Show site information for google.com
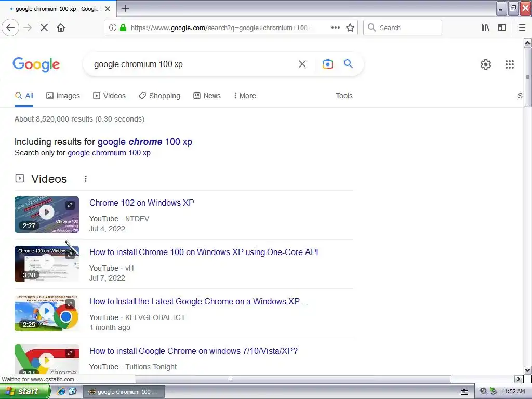 (x=113, y=28)
